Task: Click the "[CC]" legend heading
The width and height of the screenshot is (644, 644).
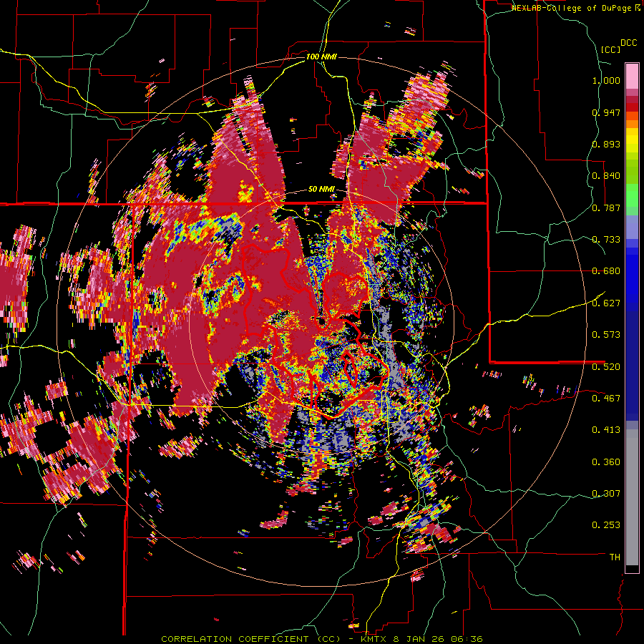Action: click(x=610, y=49)
